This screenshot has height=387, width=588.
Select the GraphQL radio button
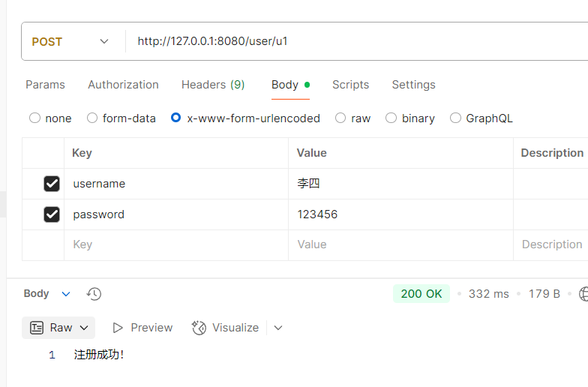[x=455, y=118]
